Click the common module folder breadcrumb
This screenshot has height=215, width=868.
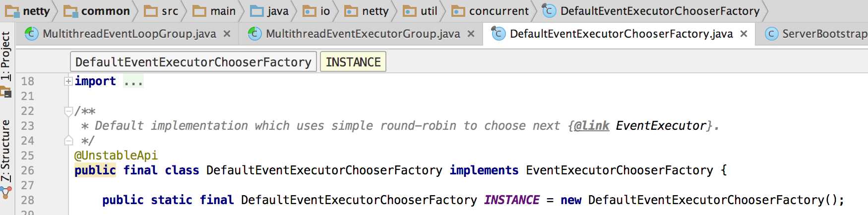tap(97, 11)
